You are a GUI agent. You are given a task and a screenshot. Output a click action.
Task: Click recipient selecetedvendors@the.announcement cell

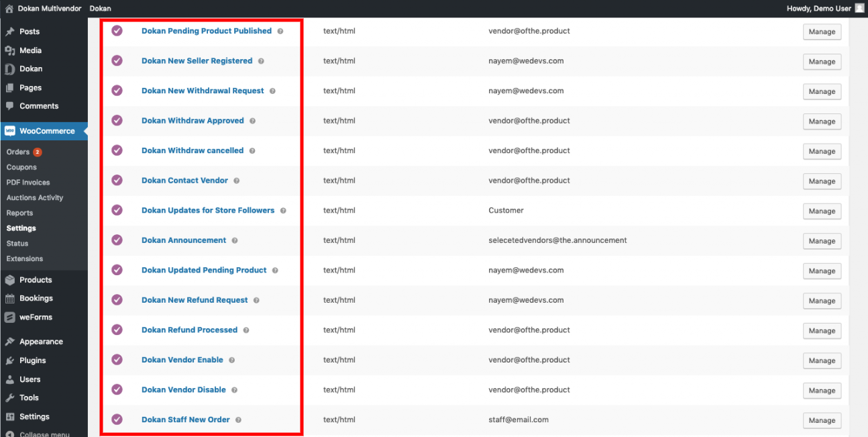[x=557, y=240]
